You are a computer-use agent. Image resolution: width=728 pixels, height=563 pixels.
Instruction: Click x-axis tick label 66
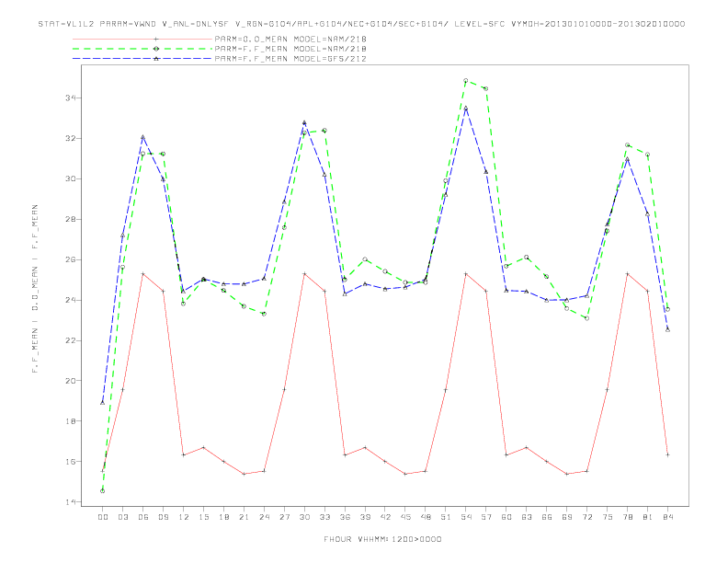547,517
